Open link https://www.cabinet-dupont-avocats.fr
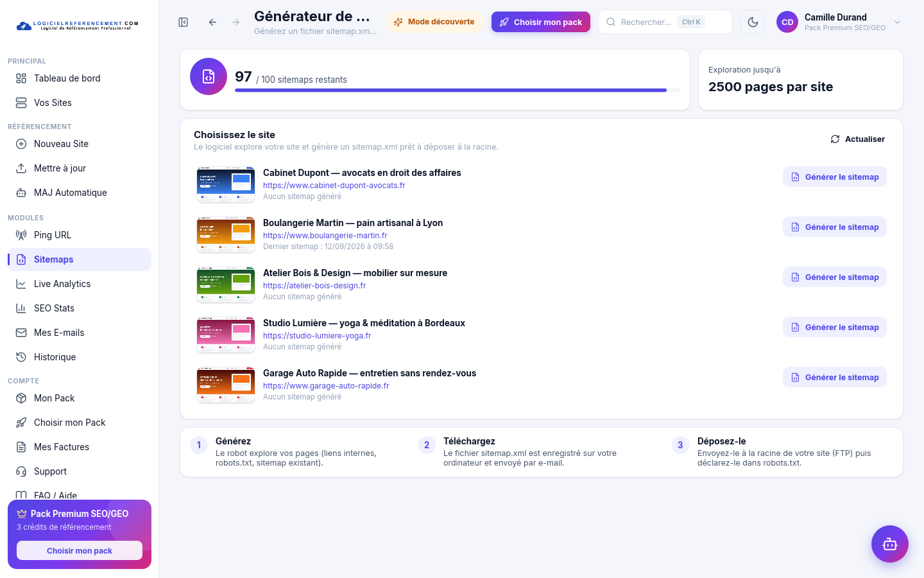Screen dimensions: 924x578 pos(334,186)
